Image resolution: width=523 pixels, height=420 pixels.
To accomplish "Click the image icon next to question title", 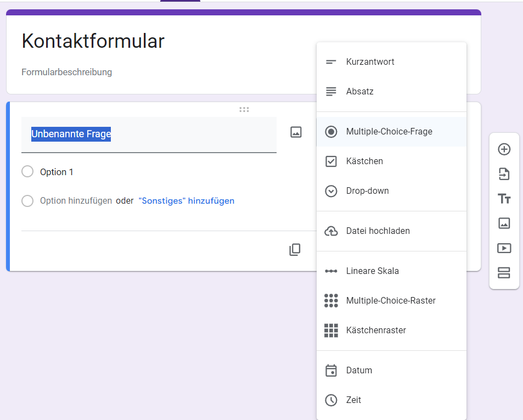I will (x=296, y=132).
